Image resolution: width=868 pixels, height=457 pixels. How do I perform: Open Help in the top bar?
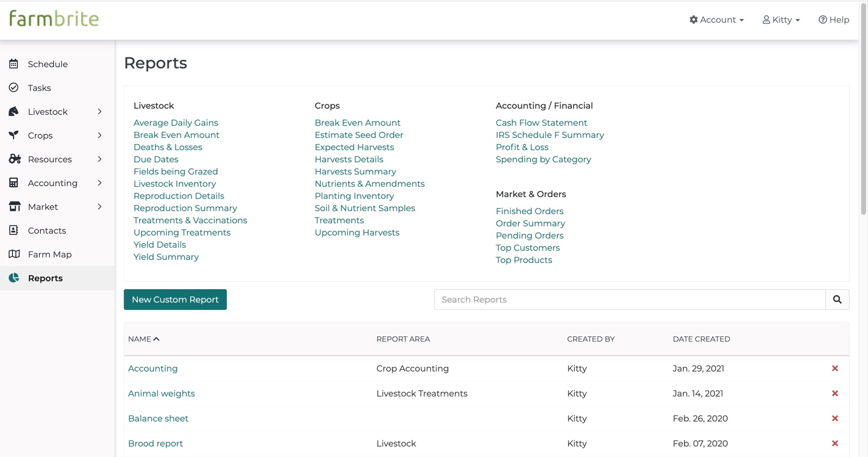coord(834,20)
